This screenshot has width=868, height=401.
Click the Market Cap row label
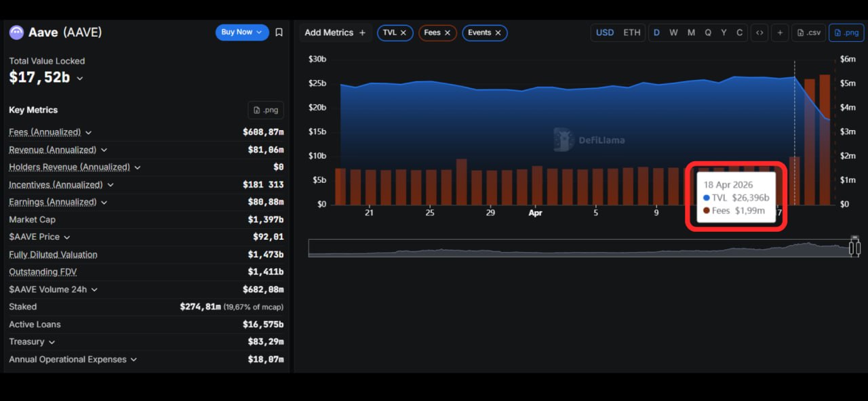[32, 219]
